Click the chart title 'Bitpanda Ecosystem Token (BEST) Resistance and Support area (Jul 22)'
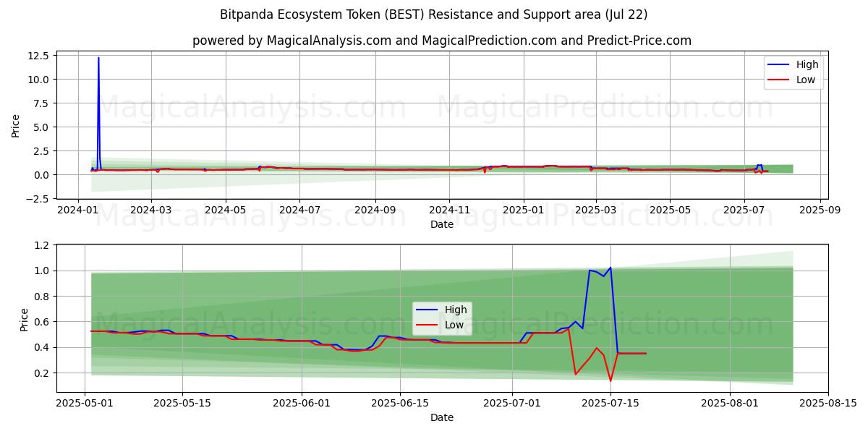The height and width of the screenshot is (434, 868). coord(434,14)
